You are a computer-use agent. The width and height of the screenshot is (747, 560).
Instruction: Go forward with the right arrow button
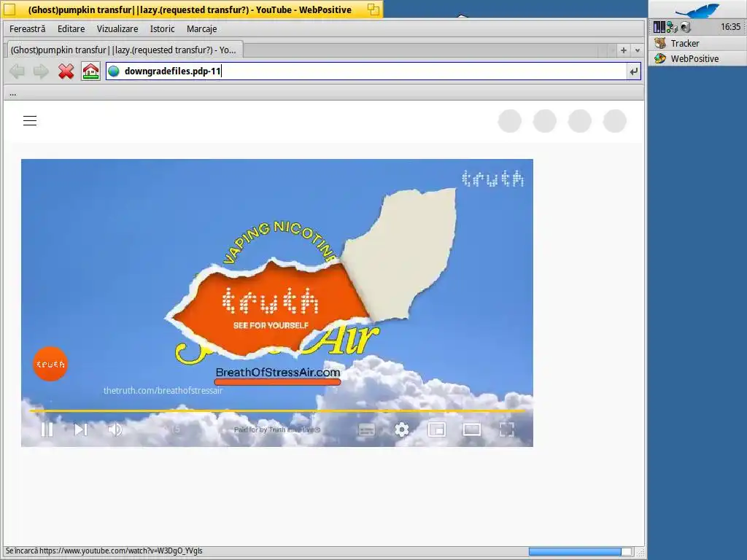coord(41,71)
